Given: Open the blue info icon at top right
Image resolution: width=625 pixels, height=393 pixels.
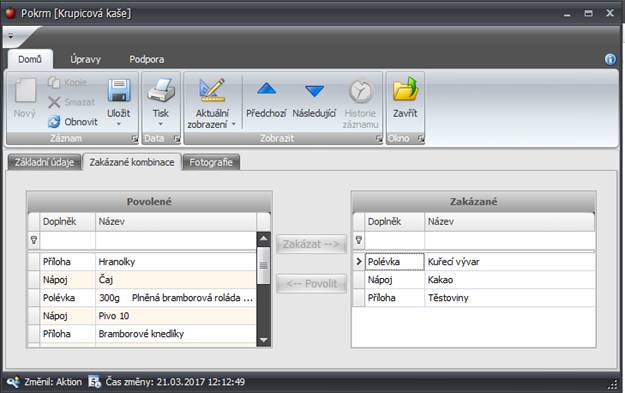Looking at the screenshot, I should click(x=610, y=59).
